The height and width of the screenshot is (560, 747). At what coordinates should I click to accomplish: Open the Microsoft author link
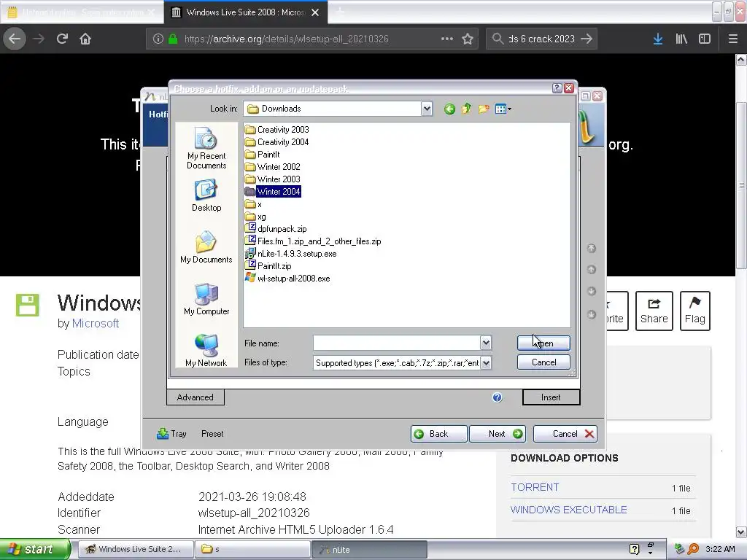click(96, 323)
